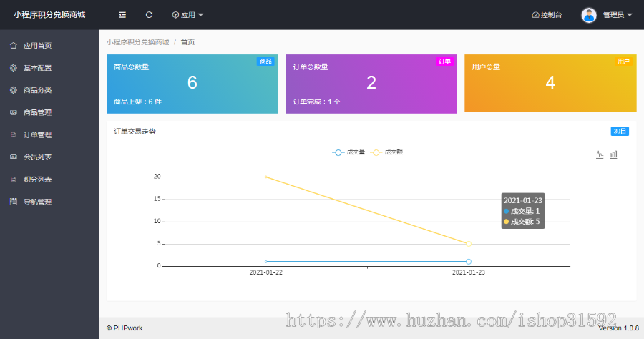This screenshot has width=644, height=339.
Task: Click the 30日 badge on chart panel
Action: tap(620, 132)
